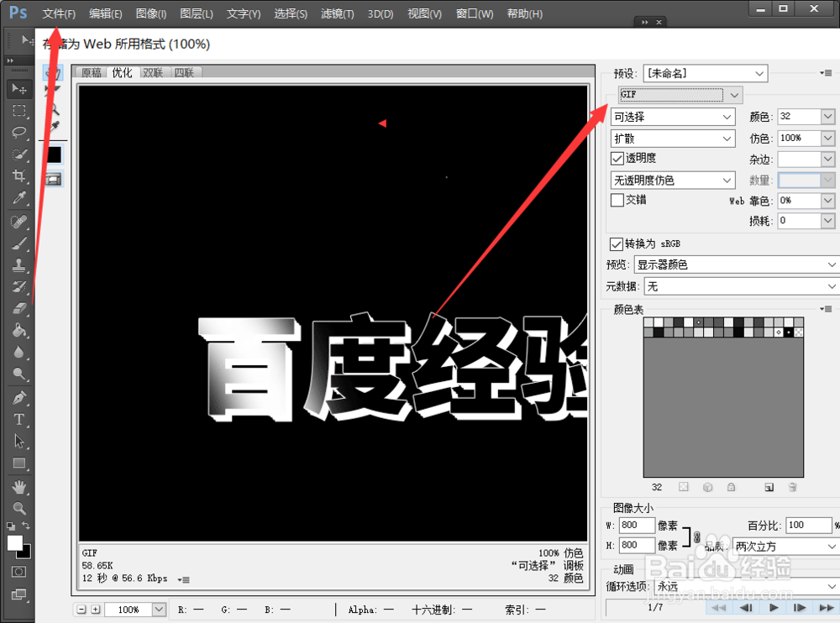Toggle the 透明度 checkbox
This screenshot has width=840, height=623.
[617, 158]
